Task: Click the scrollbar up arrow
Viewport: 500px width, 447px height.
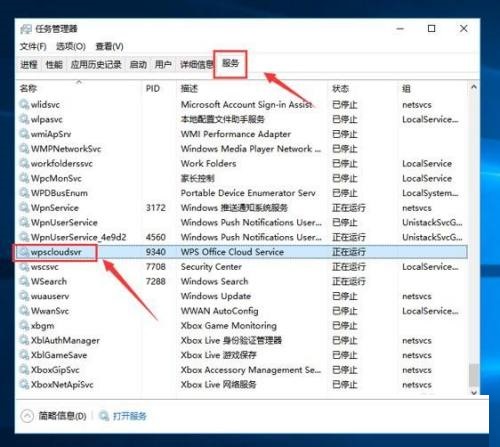Action: coord(474,87)
